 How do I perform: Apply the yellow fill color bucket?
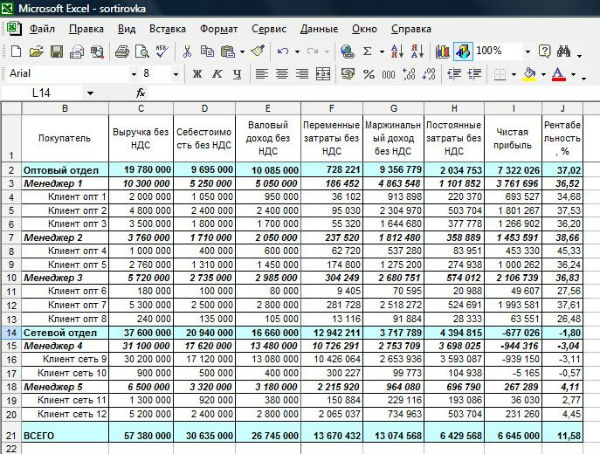pyautogui.click(x=529, y=74)
